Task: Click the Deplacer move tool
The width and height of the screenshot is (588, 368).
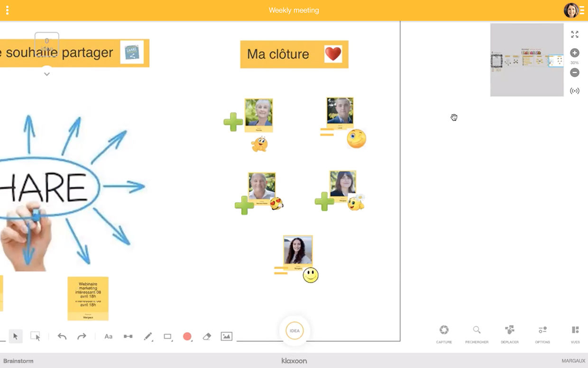Action: pos(510,333)
